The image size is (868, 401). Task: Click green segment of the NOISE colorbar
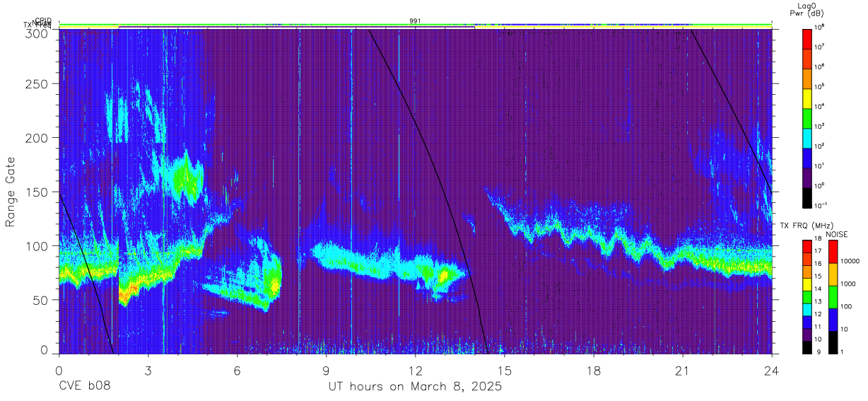[833, 297]
